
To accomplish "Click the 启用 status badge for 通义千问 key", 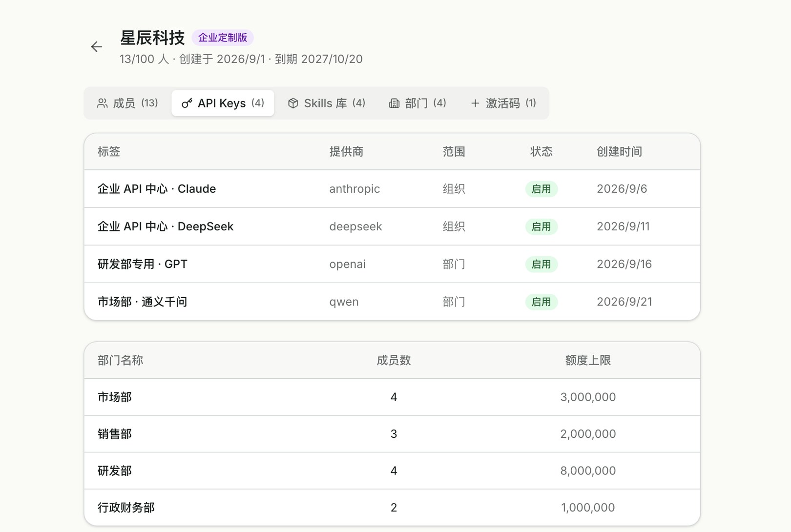I will 541,302.
